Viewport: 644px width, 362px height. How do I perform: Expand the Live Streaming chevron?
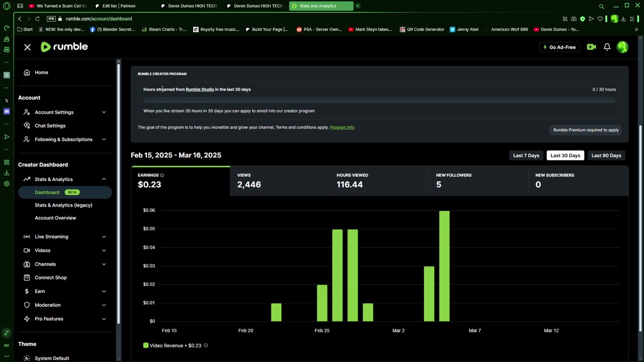[104, 237]
